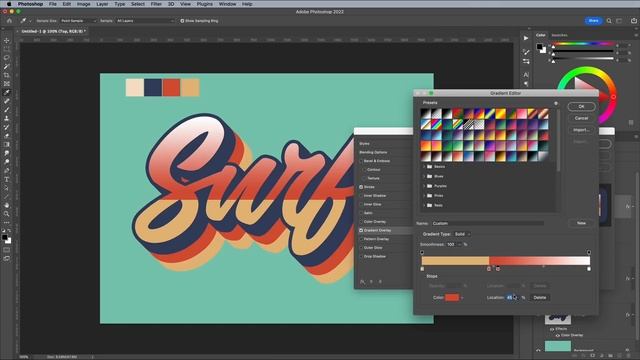640x360 pixels.
Task: Click Cancel in the Gradient Editor
Action: click(x=581, y=118)
